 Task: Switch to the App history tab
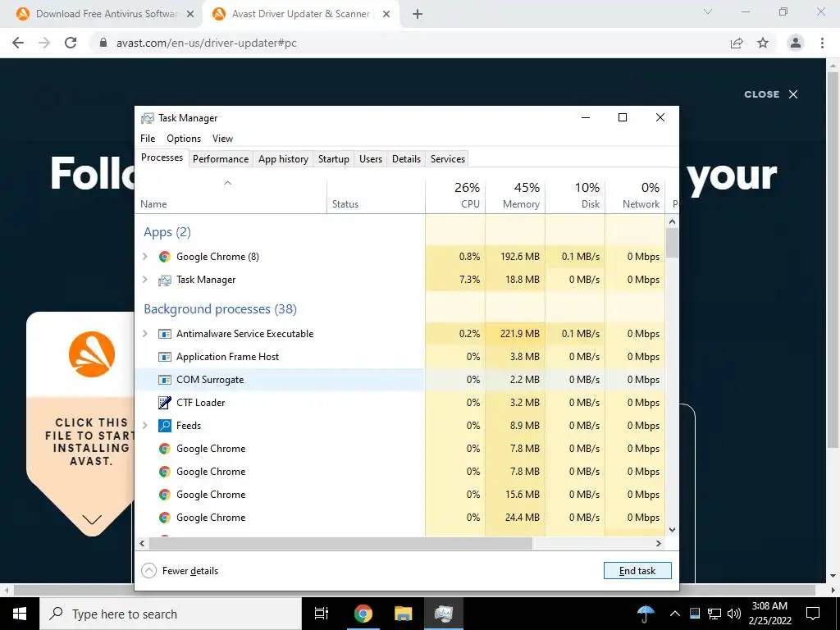point(283,159)
